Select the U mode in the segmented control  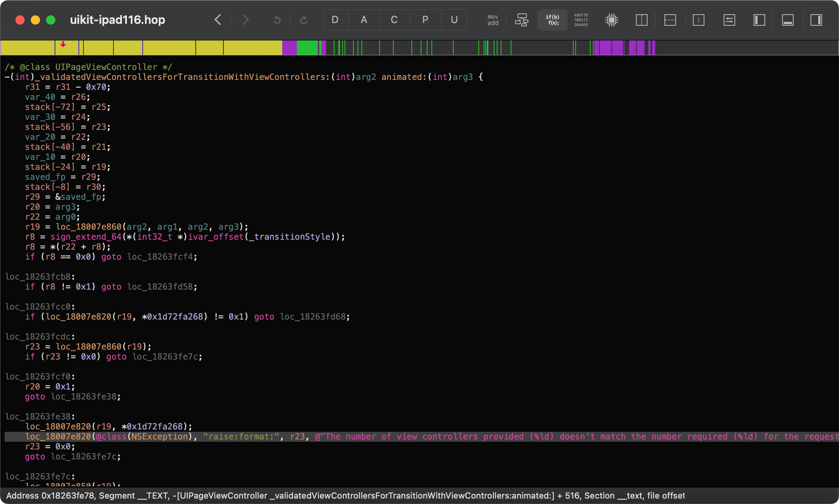pyautogui.click(x=454, y=20)
